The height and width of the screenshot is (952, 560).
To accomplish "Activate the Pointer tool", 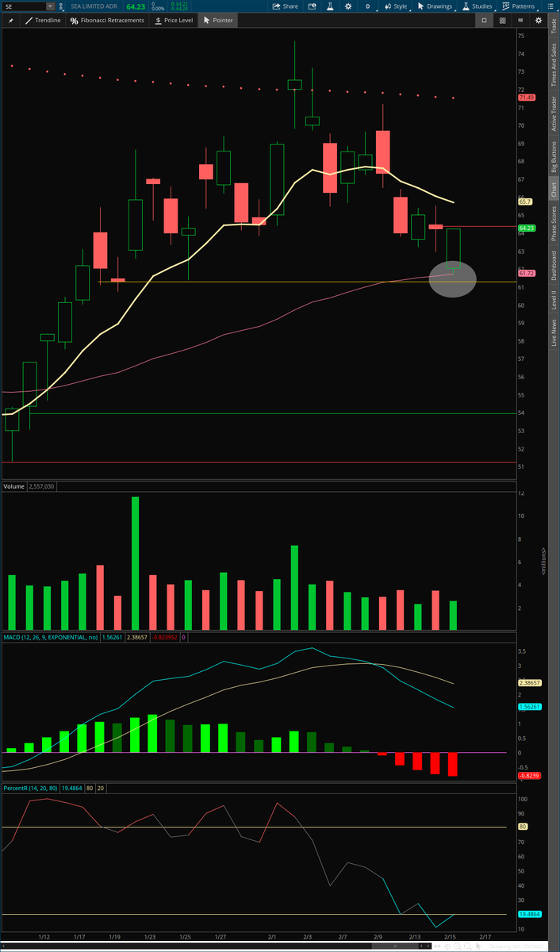I will (218, 20).
